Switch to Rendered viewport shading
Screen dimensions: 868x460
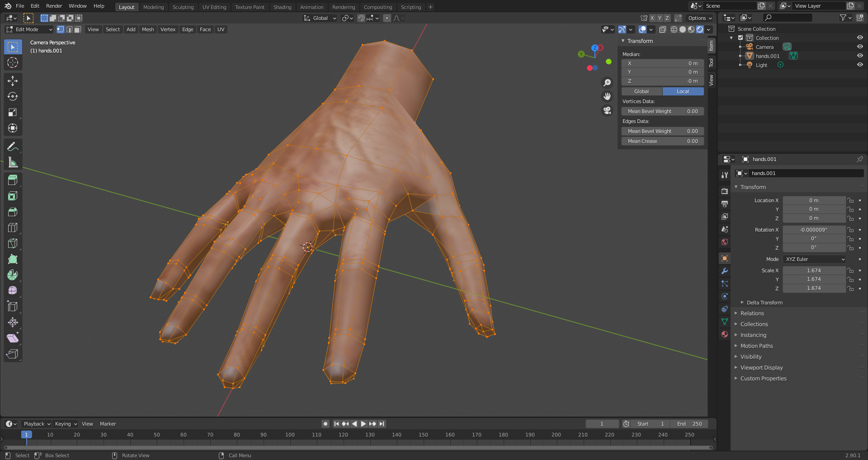point(700,29)
